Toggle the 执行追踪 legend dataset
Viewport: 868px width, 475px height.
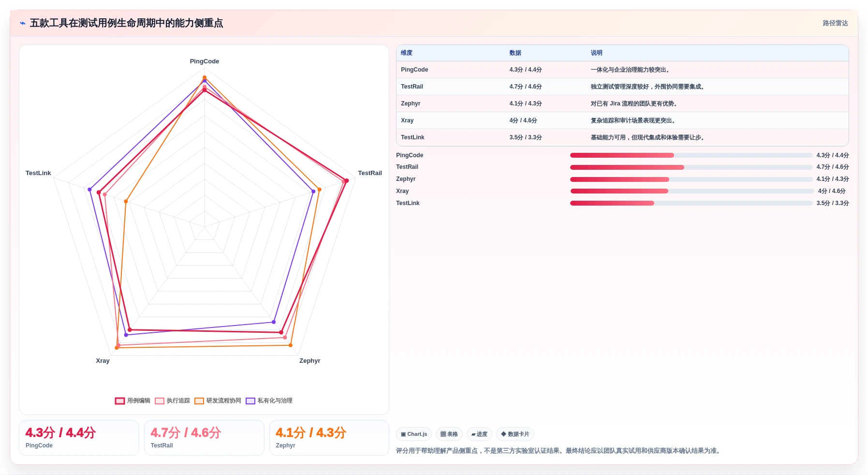tap(172, 401)
